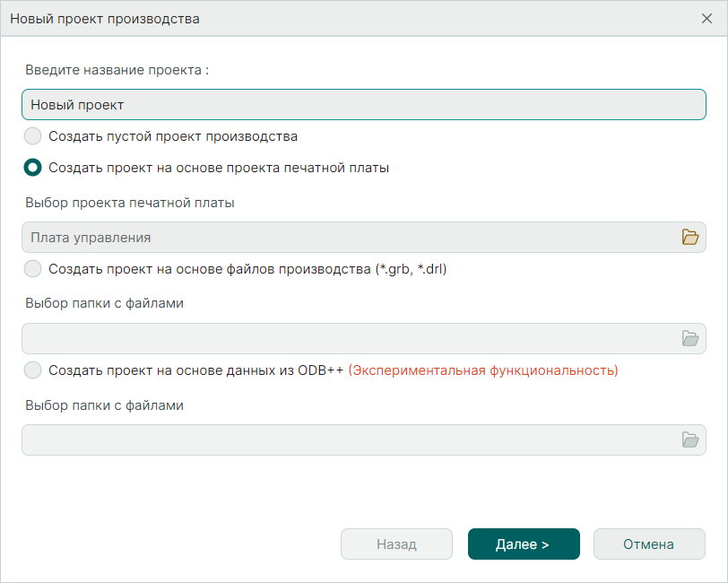Image resolution: width=728 pixels, height=583 pixels.
Task: Open folder picker for ODB++ data folder
Action: point(690,439)
